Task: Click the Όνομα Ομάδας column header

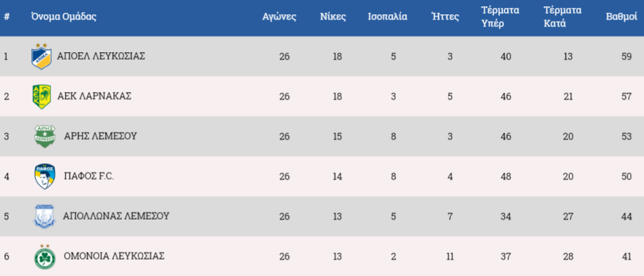Action: 64,17
